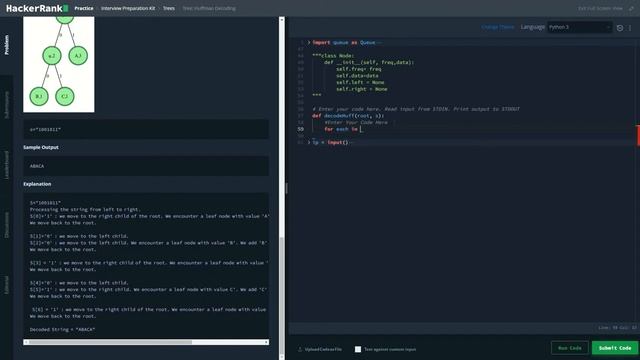This screenshot has width=640, height=360.
Task: Click the Line and Col status indicator
Action: (x=617, y=328)
